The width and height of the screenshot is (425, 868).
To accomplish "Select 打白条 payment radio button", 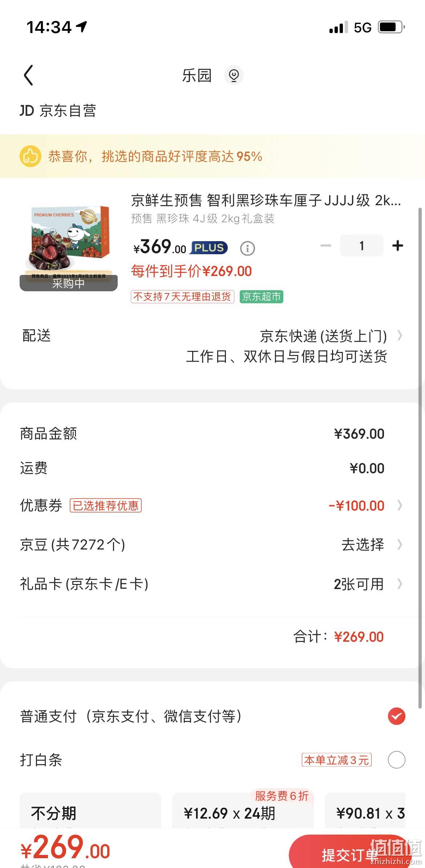I will [x=396, y=760].
